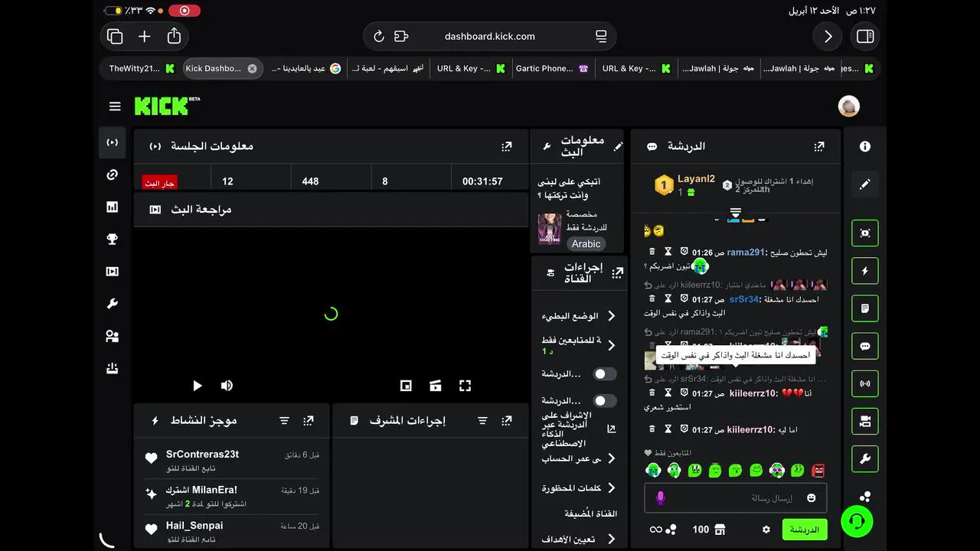Click the green headset support button

pos(857,522)
